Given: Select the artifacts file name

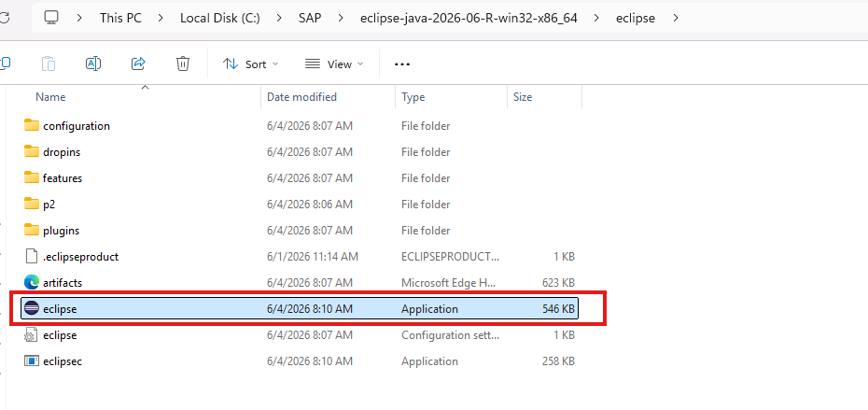Looking at the screenshot, I should point(63,283).
